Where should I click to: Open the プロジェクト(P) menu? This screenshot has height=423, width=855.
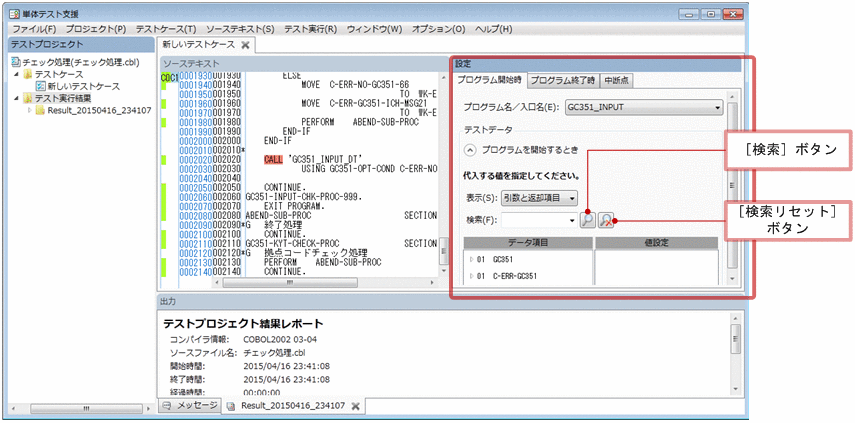point(96,29)
